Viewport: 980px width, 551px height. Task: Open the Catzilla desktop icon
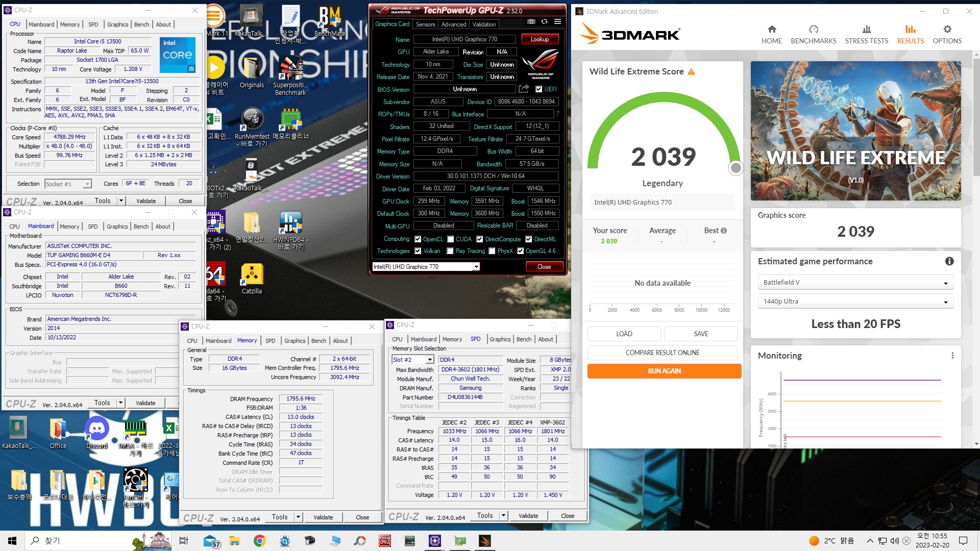[252, 279]
